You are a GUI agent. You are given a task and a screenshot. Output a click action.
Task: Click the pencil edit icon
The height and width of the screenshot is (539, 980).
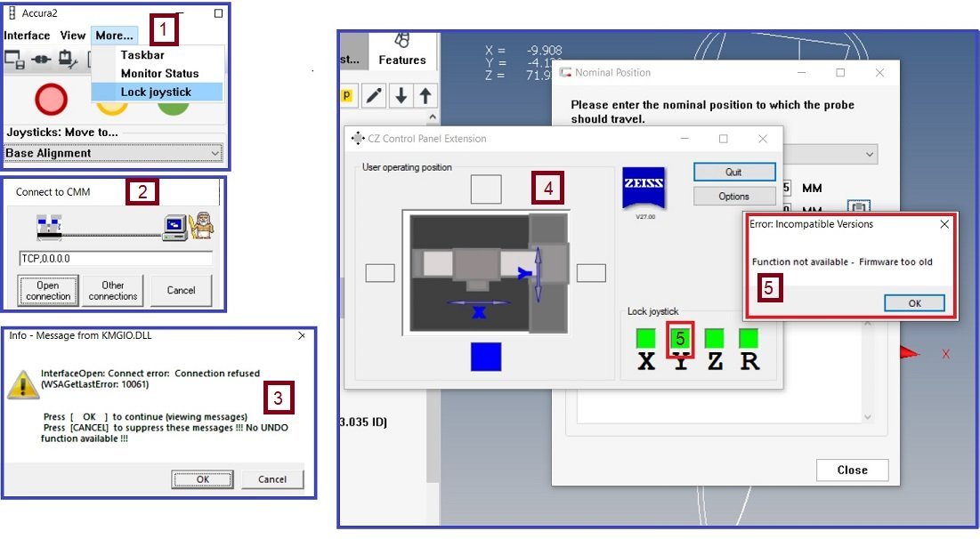(x=374, y=95)
